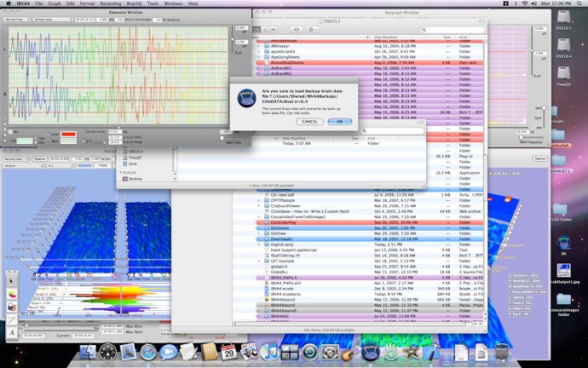588x368 pixels.
Task: Launch iTunes from the Dock
Action: [269, 353]
